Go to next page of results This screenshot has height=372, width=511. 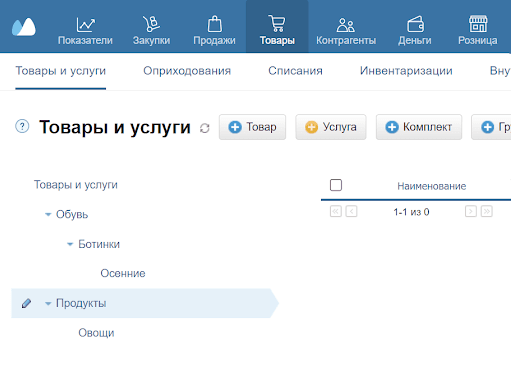(x=471, y=211)
